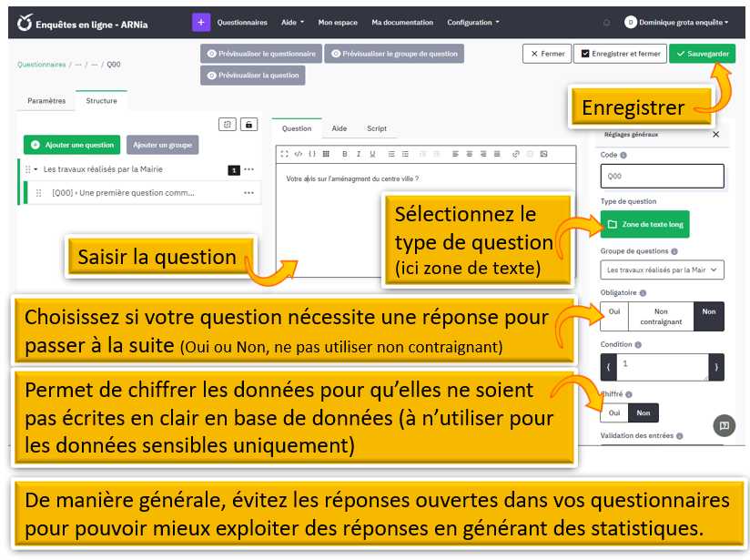
Task: Select Non contraignant for Obligatoire
Action: click(661, 316)
